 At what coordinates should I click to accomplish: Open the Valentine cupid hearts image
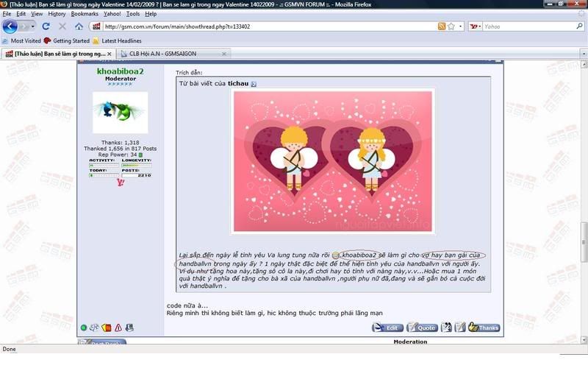pos(333,161)
